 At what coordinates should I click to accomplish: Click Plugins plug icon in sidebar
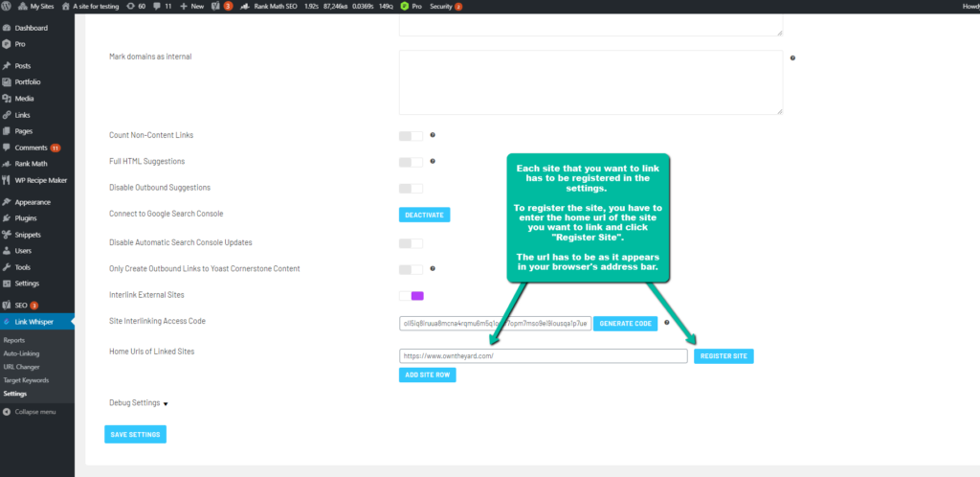pos(7,218)
